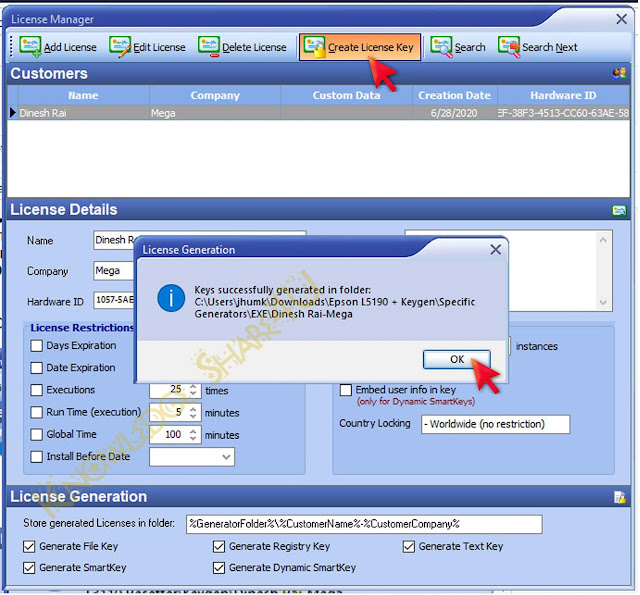
Task: Click the Search Next toolbar label
Action: tap(549, 47)
